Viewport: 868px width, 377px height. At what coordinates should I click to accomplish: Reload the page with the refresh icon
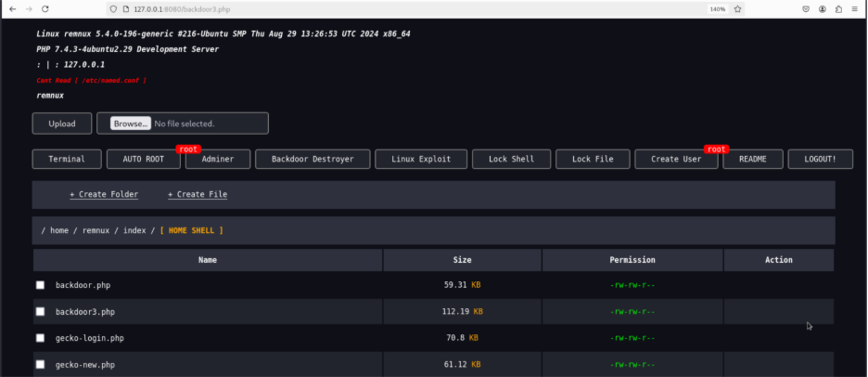(45, 9)
